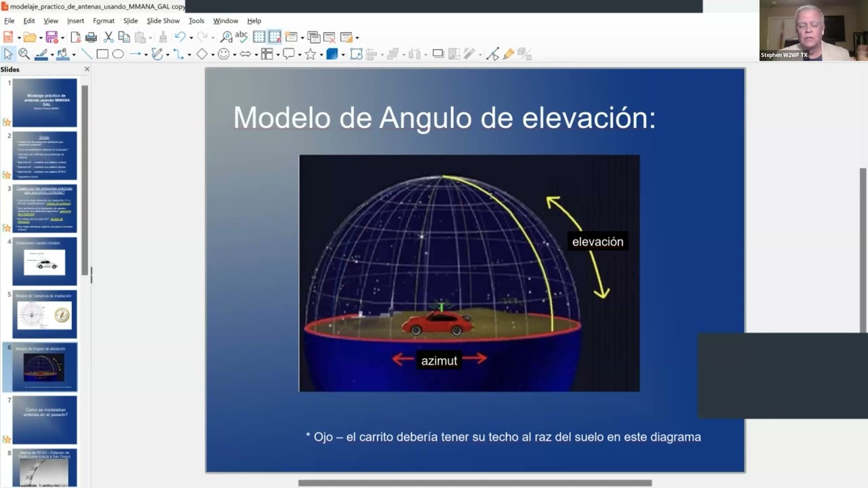Open the Format menu
The height and width of the screenshot is (488, 868).
[104, 21]
